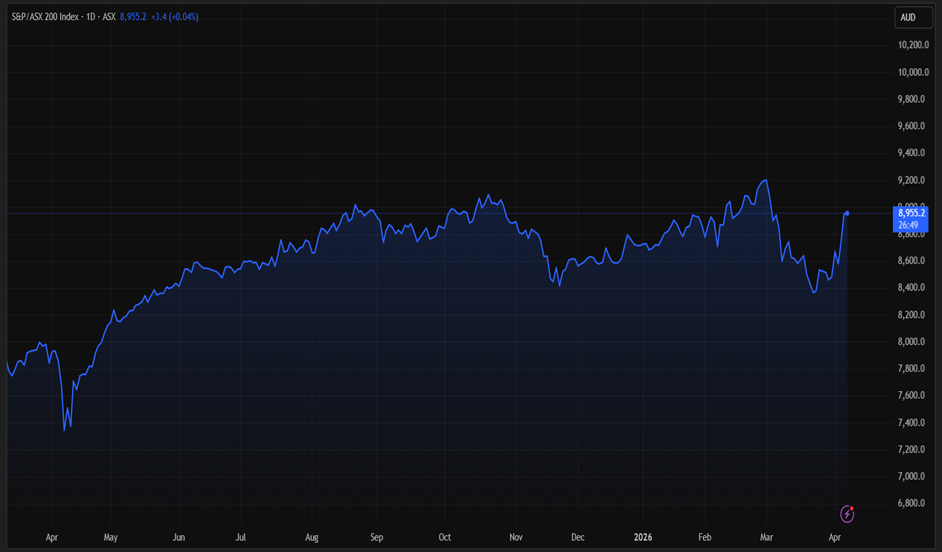Viewport: 942px width, 552px height.
Task: Click the 6,800.0 price axis label
Action: pyautogui.click(x=913, y=503)
